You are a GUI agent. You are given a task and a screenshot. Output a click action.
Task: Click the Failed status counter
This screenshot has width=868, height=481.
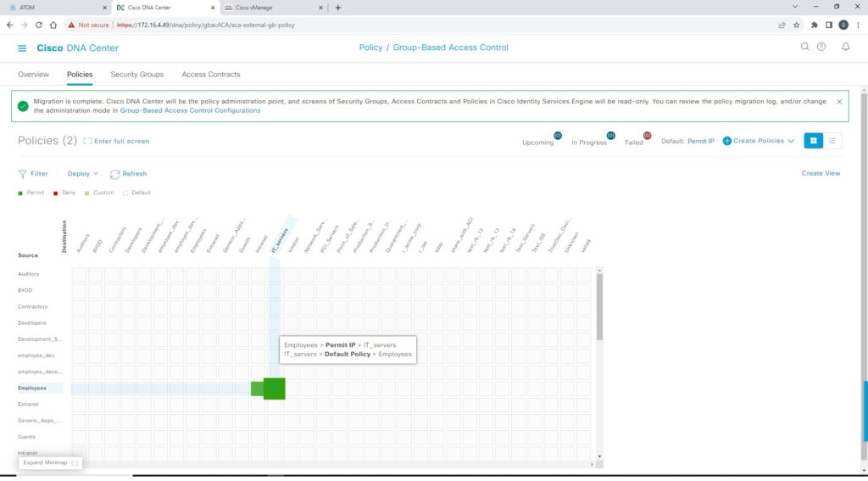click(637, 140)
